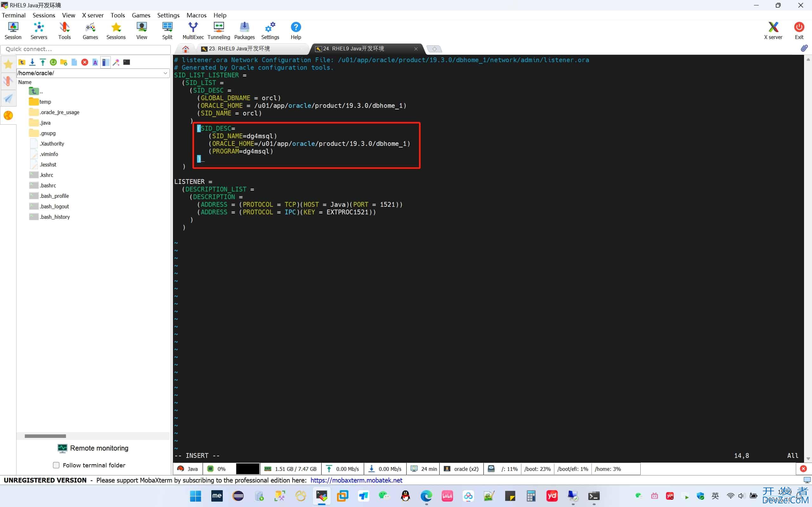This screenshot has height=507, width=812.
Task: Click the download arrow icon in SFTP toolbar
Action: point(32,62)
